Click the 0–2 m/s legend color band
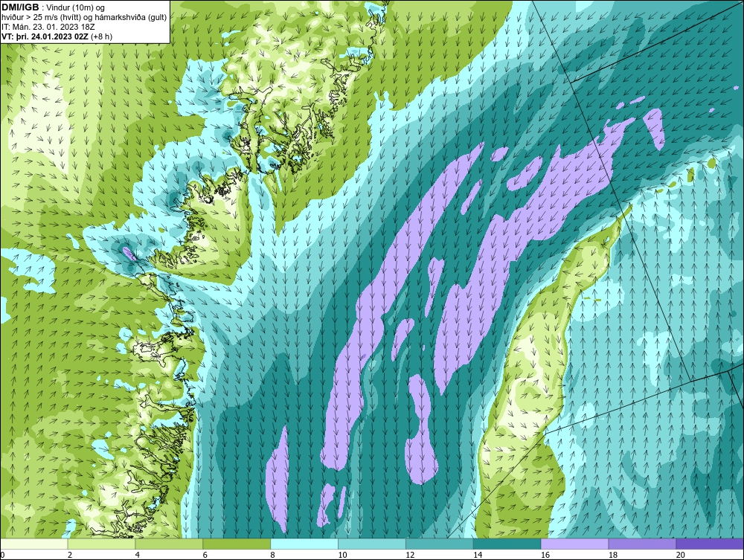The width and height of the screenshot is (744, 560). pos(34,544)
